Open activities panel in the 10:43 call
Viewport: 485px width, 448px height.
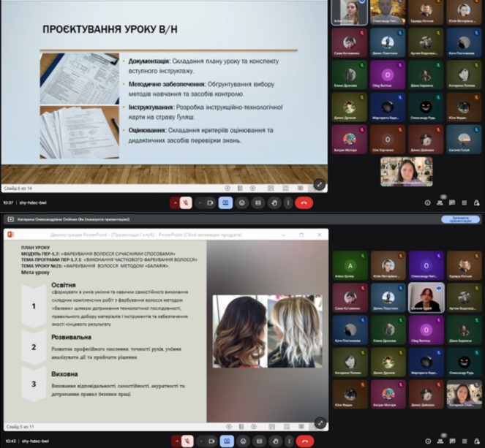[x=465, y=441]
